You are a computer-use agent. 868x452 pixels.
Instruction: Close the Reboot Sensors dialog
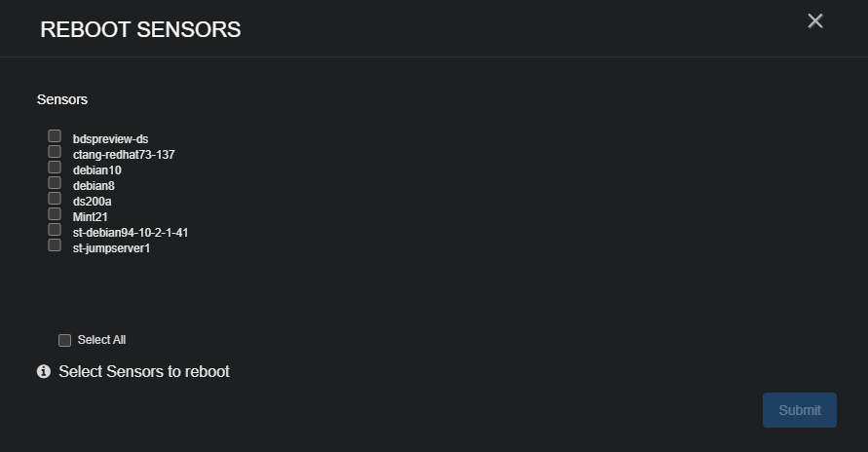click(x=815, y=21)
